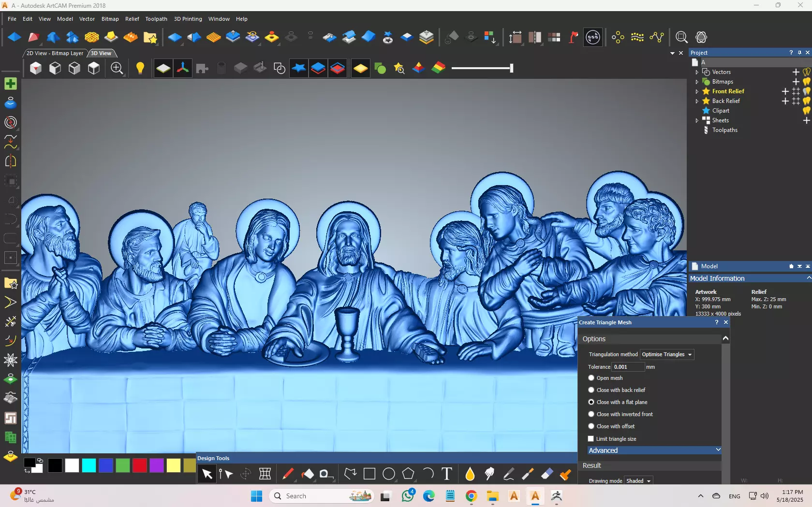Choose the Create Arc tool

pos(428,474)
